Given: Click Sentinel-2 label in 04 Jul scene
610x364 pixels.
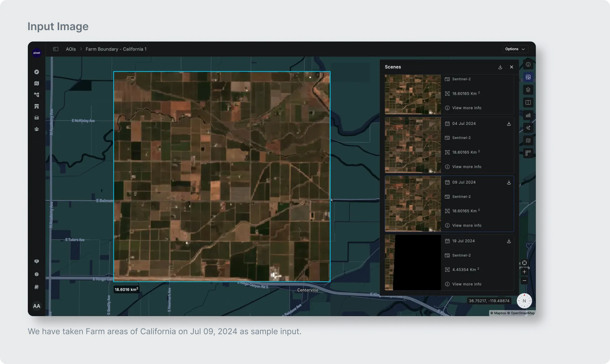Looking at the screenshot, I should point(461,138).
